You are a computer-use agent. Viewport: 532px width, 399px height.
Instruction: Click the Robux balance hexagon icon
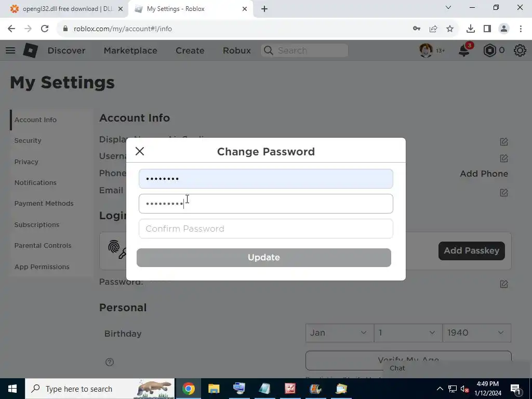489,50
